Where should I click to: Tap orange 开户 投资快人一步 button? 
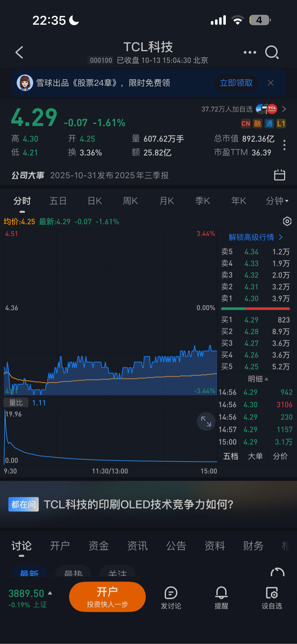point(108,597)
